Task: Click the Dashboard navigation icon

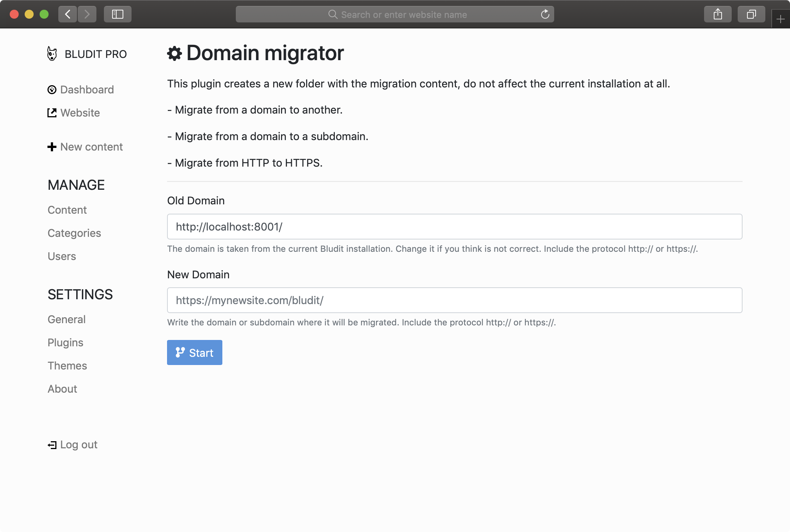Action: click(x=52, y=89)
